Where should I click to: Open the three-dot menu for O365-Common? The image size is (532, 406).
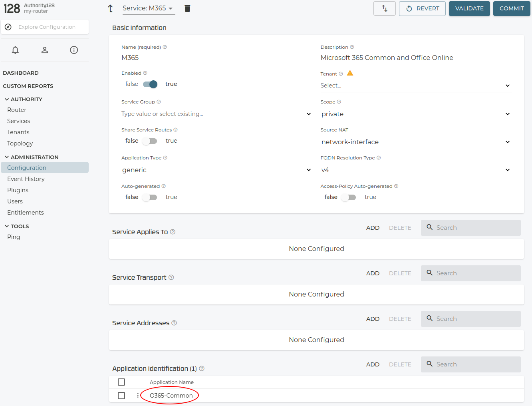point(138,395)
